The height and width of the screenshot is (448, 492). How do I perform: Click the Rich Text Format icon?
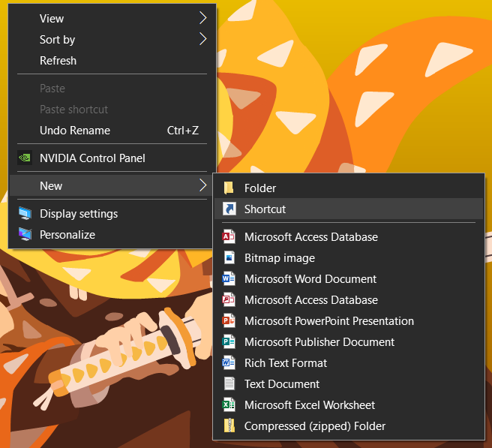[x=229, y=363]
